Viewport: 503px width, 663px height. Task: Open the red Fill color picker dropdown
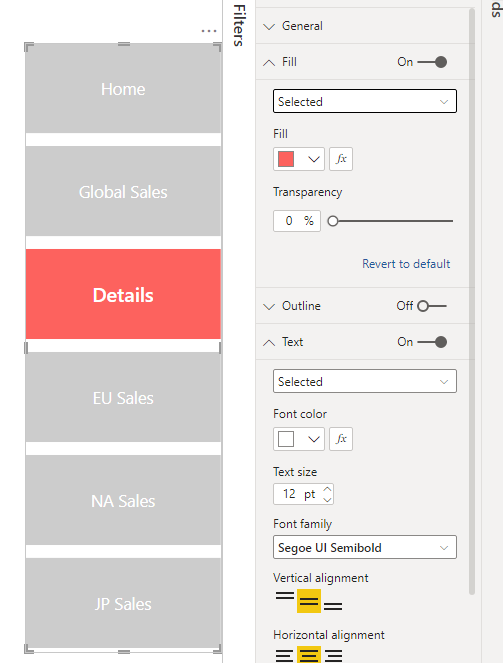(299, 159)
